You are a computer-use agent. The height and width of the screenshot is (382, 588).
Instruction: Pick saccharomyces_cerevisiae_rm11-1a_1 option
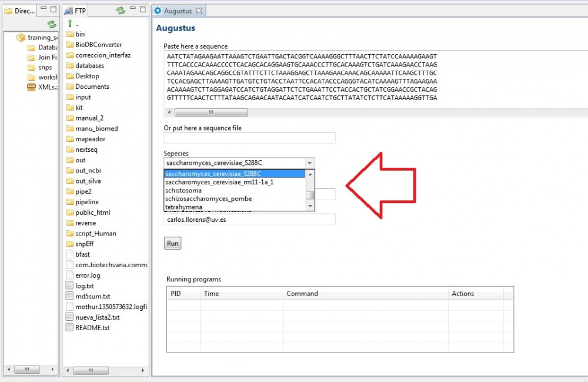click(x=219, y=182)
